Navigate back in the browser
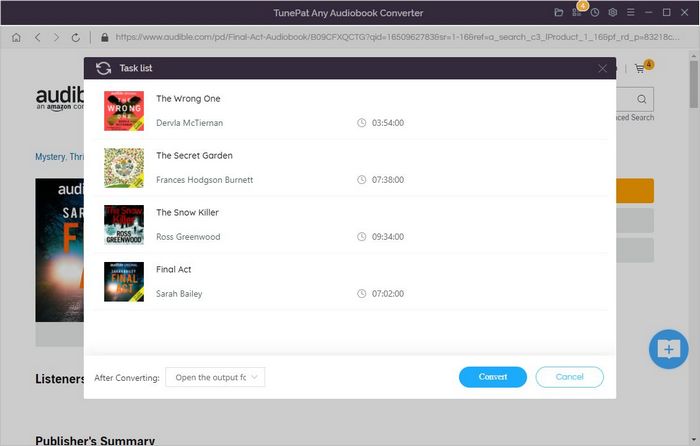 pos(38,38)
